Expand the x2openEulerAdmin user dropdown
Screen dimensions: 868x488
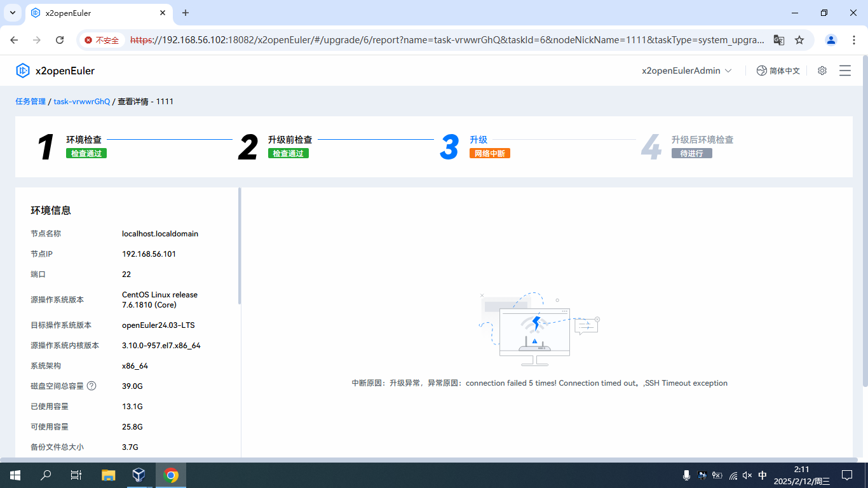click(x=687, y=71)
